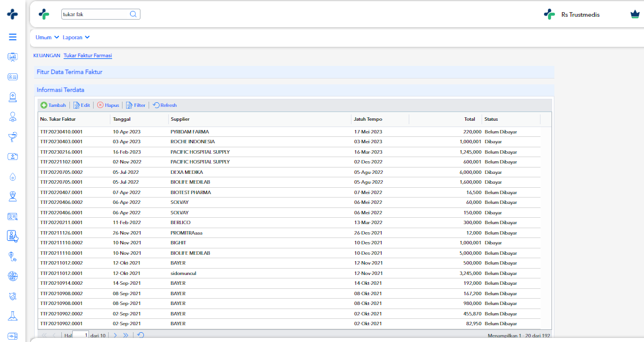
Task: Select row TTF20210902.0001
Action: [x=289, y=324]
